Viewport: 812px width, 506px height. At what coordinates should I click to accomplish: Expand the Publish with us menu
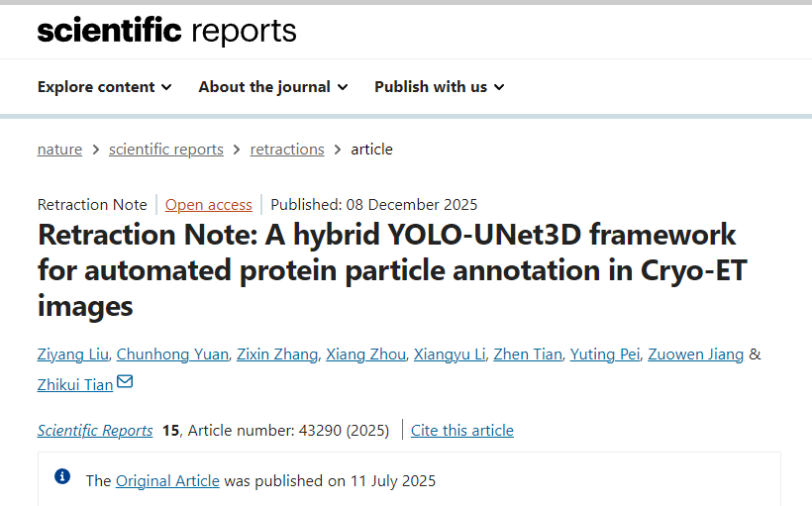(439, 87)
